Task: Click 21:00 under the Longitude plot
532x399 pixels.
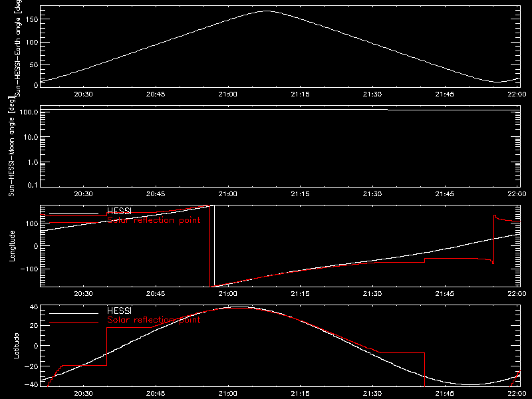Action: (x=228, y=293)
